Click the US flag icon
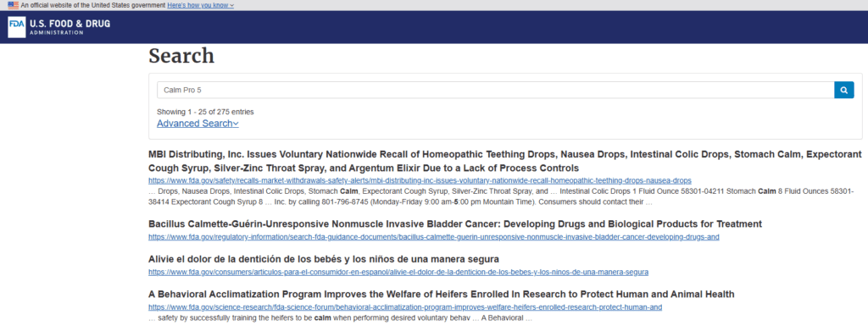This screenshot has height=331, width=868. pos(14,5)
